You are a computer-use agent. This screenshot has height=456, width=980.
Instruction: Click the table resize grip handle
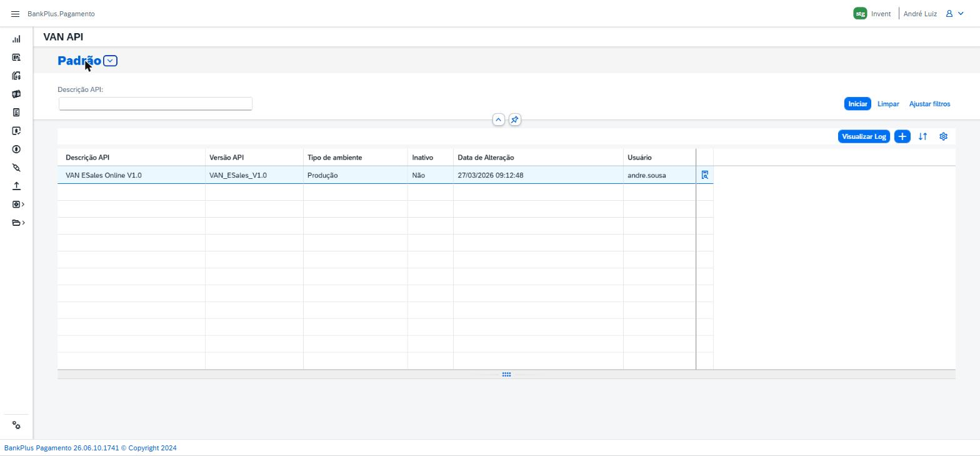(x=506, y=375)
